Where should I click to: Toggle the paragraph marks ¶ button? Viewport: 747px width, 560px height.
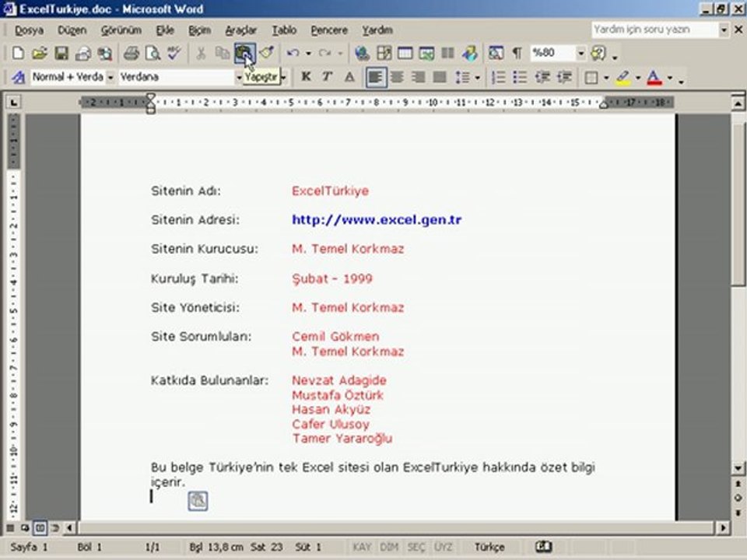[x=517, y=53]
